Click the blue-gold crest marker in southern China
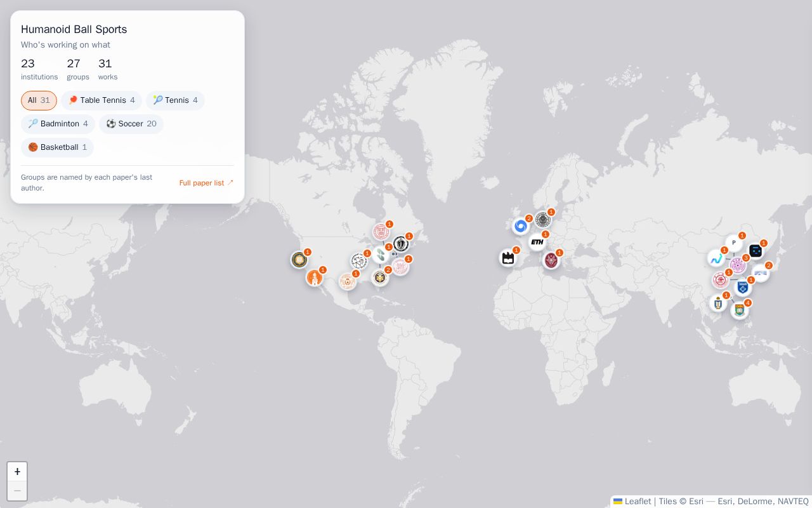This screenshot has width=812, height=508. click(718, 303)
